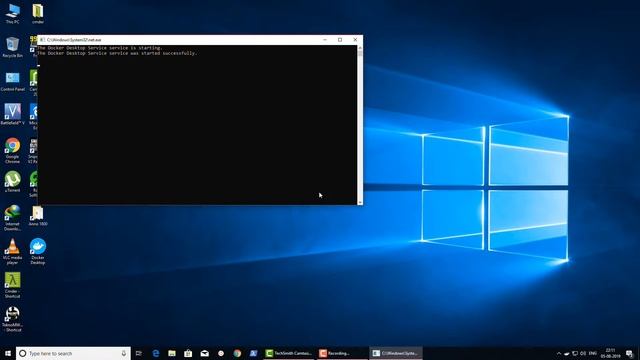The height and width of the screenshot is (360, 640).
Task: Select the Internet Download Manager shortcut
Action: point(12,218)
